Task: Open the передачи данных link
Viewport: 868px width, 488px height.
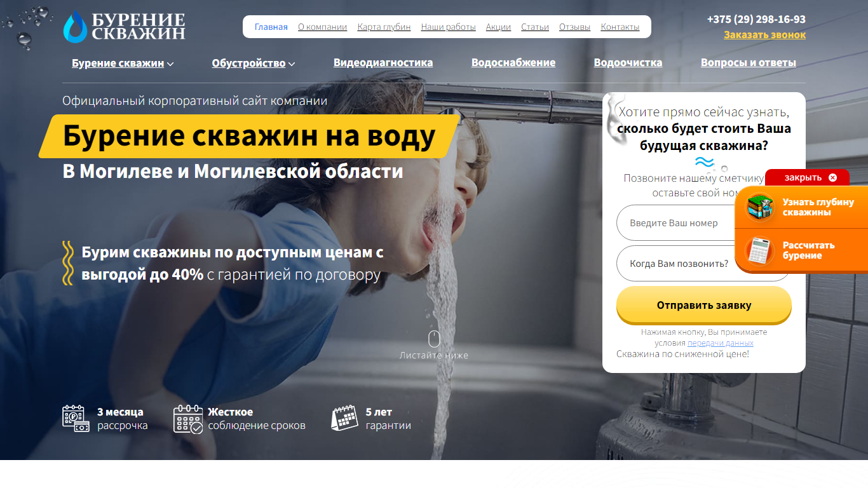Action: (720, 342)
